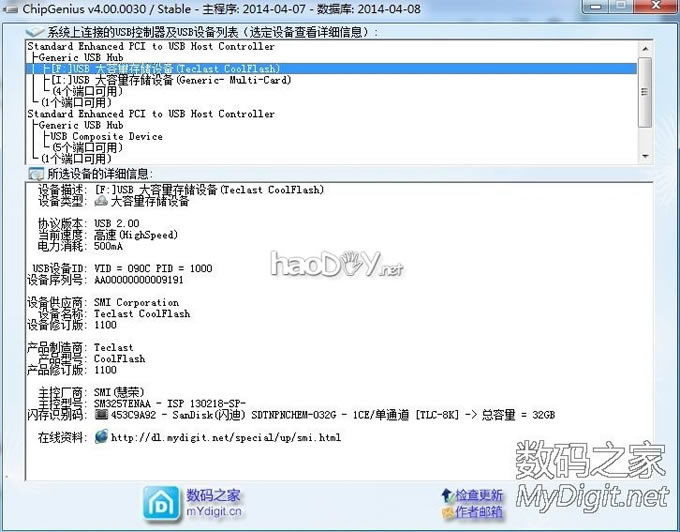Click the computer icon beside 所选设备的详细信息
The height and width of the screenshot is (532, 680).
[35, 174]
